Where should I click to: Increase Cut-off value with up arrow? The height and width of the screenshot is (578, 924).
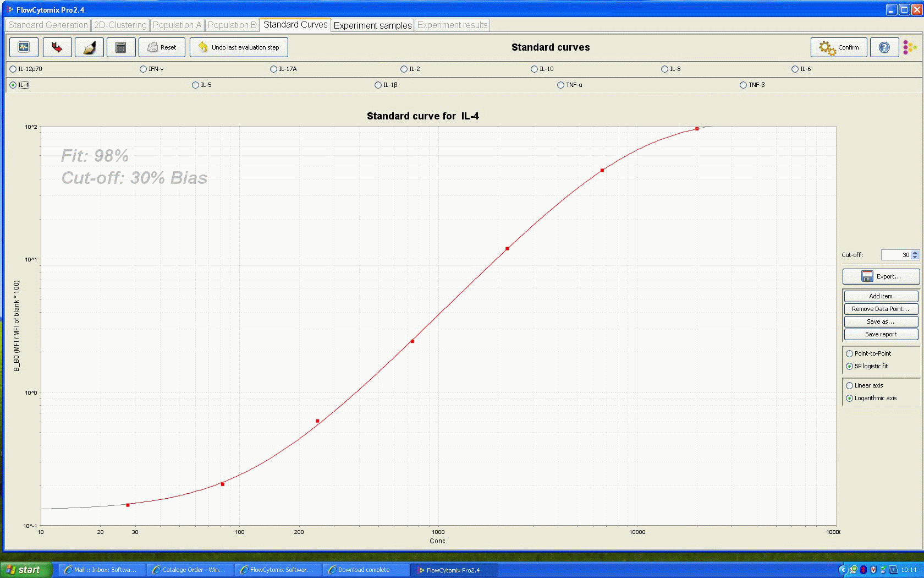tap(915, 253)
